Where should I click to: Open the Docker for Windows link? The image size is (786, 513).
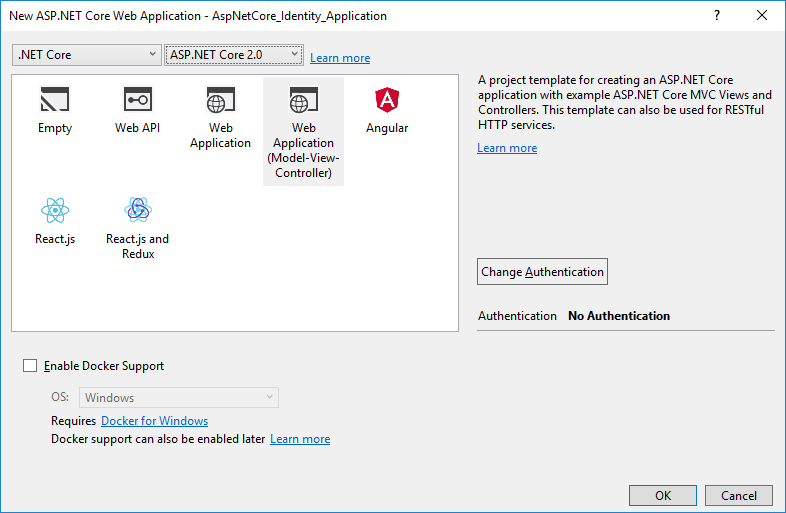pos(155,421)
